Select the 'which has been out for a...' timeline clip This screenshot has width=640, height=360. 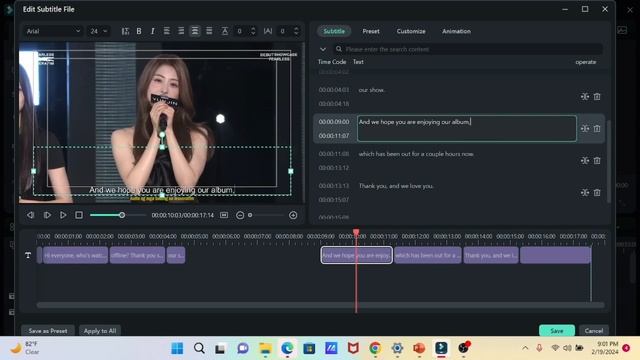(x=427, y=255)
